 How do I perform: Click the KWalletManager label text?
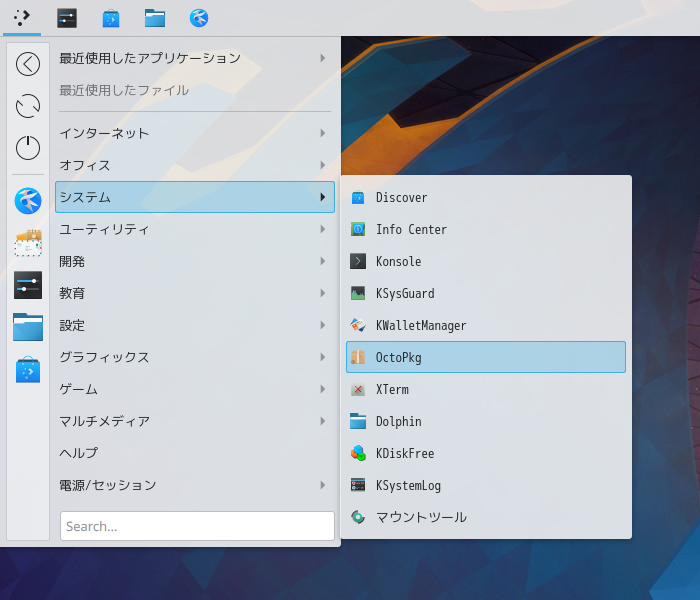click(x=421, y=325)
